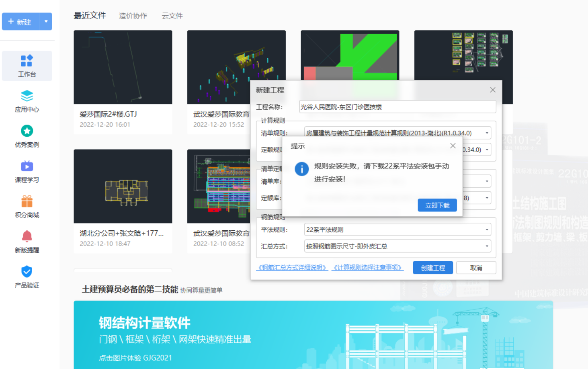Open the 清单规则 dropdown
This screenshot has width=588, height=369.
(397, 133)
